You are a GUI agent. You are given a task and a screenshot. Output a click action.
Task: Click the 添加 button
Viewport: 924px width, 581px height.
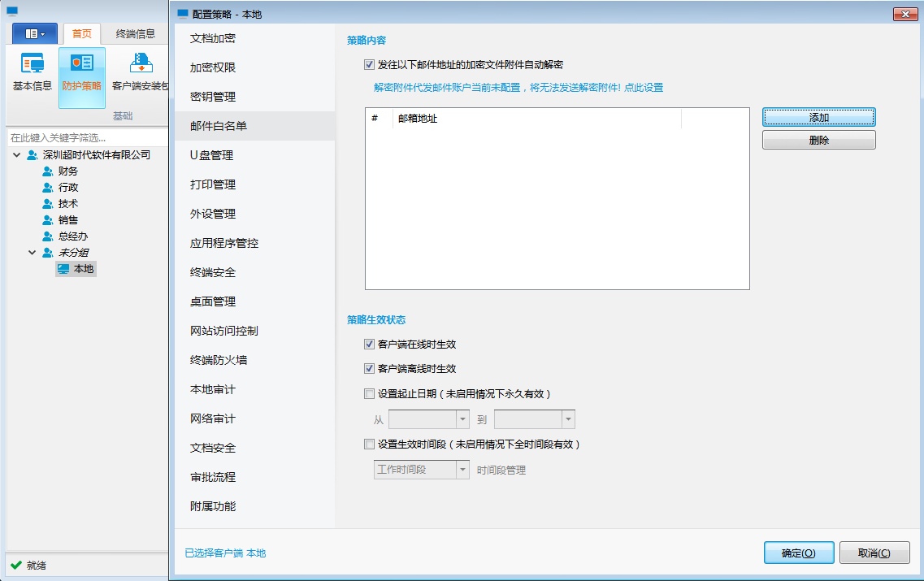pos(818,118)
